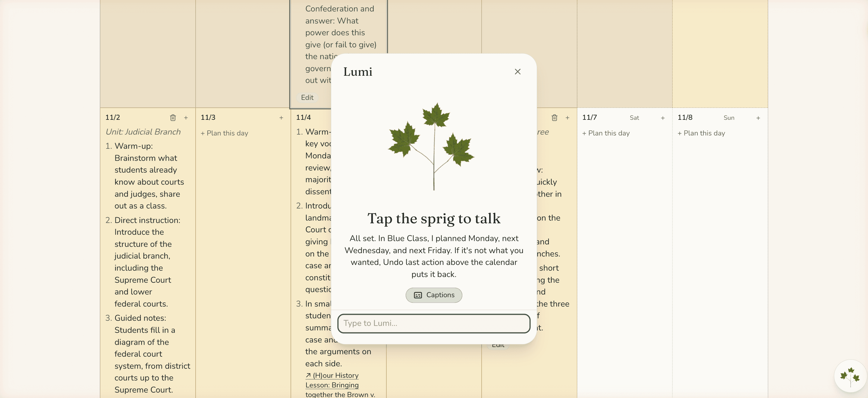The width and height of the screenshot is (868, 398).
Task: Click the Direct instruction item on 11/2
Action: 148,262
